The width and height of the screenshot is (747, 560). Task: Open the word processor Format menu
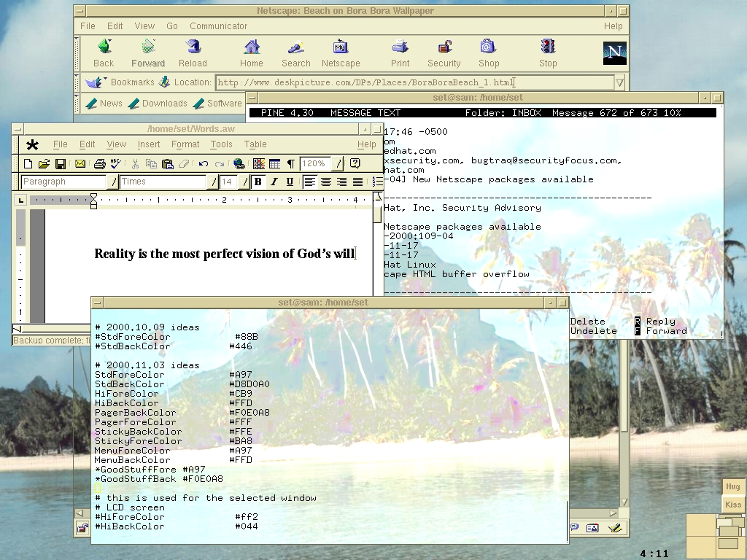pos(185,144)
